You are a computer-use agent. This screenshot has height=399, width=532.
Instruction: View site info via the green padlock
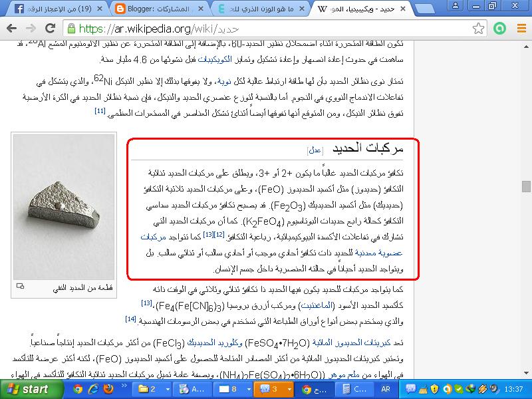71,29
